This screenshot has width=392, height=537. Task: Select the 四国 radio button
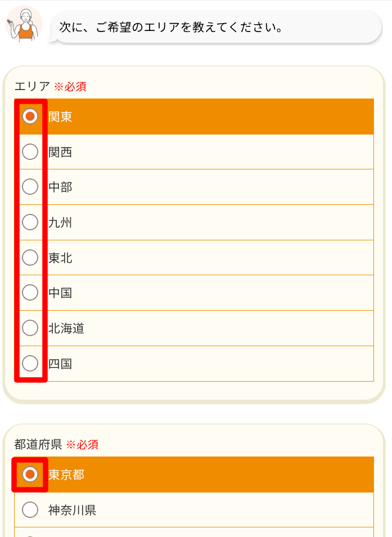[30, 364]
